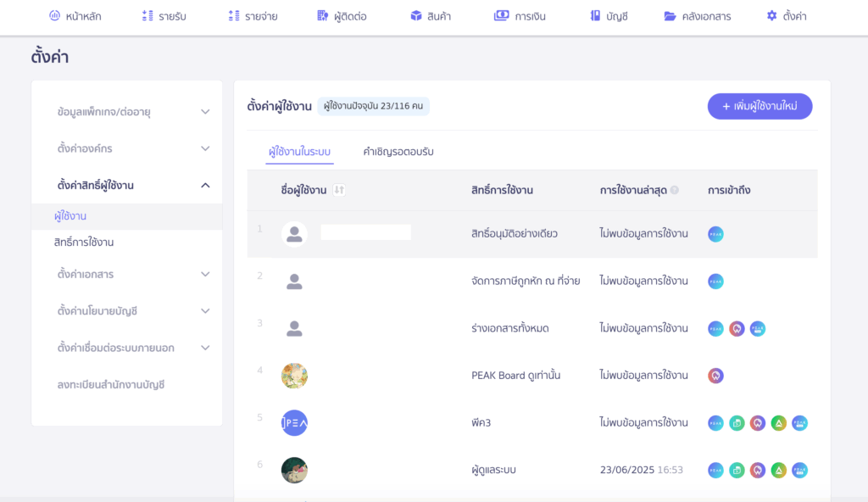The image size is (868, 502).
Task: Click default avatar of user row 1
Action: 294,234
